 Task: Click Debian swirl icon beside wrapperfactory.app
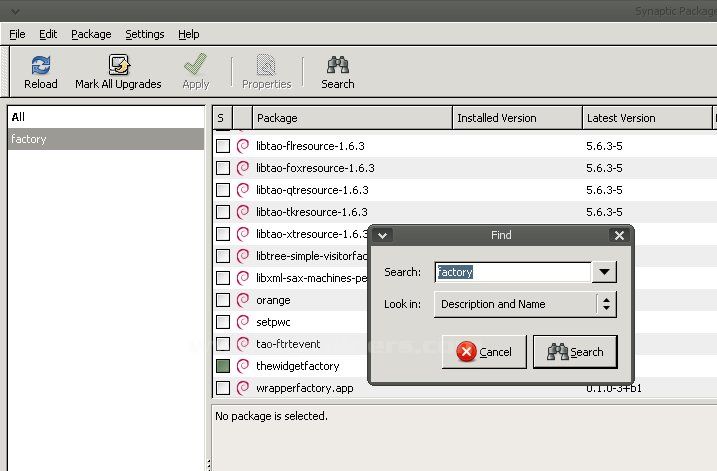[243, 388]
